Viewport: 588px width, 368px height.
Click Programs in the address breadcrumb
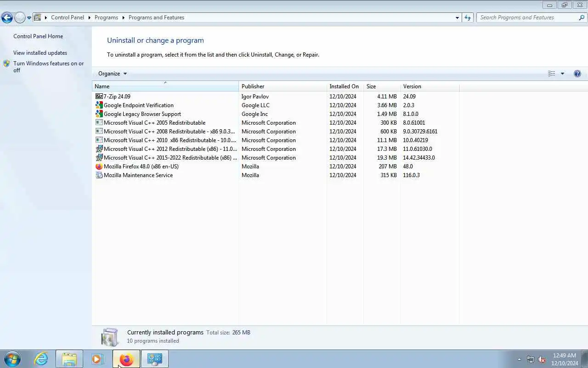[106, 17]
